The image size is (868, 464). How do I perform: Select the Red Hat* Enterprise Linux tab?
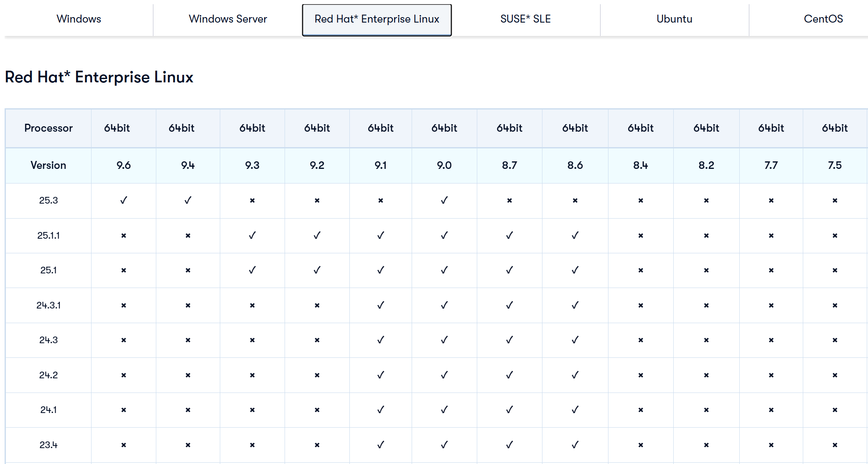(377, 19)
